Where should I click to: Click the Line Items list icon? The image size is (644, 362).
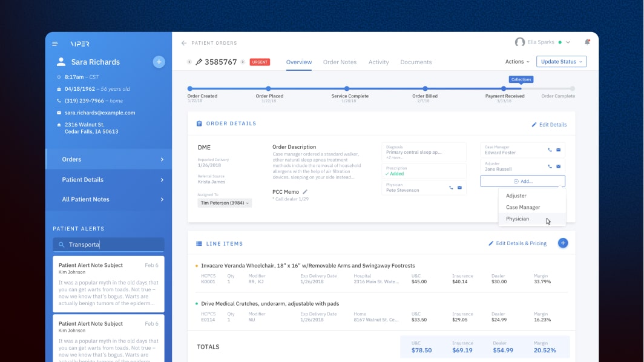pyautogui.click(x=199, y=244)
